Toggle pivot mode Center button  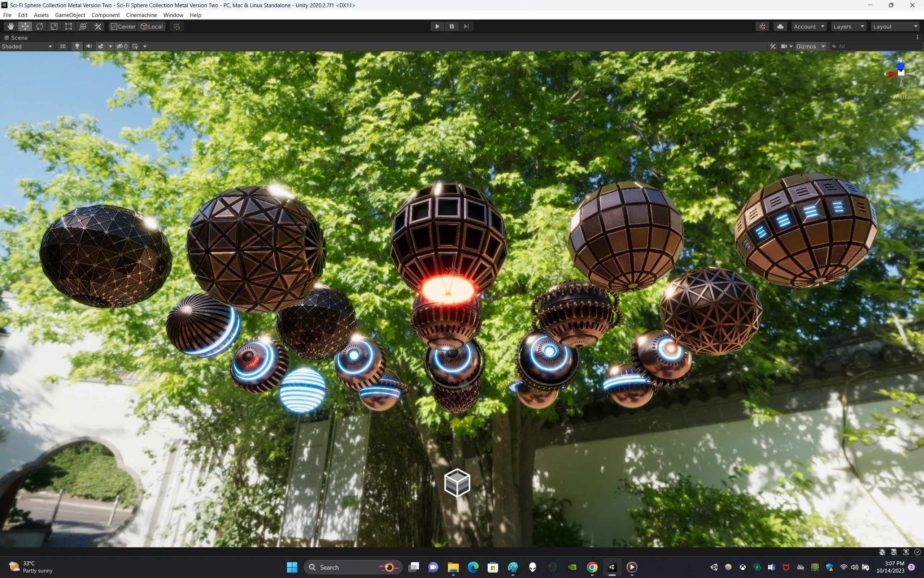tap(123, 26)
